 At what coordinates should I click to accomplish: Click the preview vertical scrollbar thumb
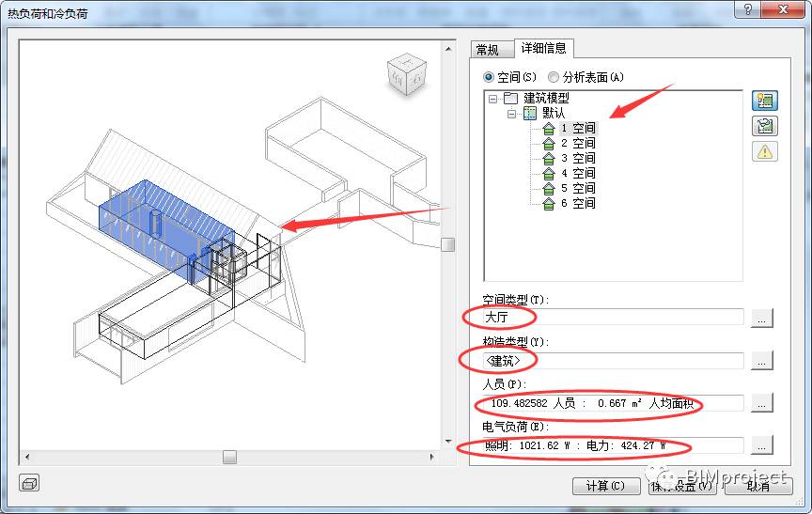[x=448, y=244]
